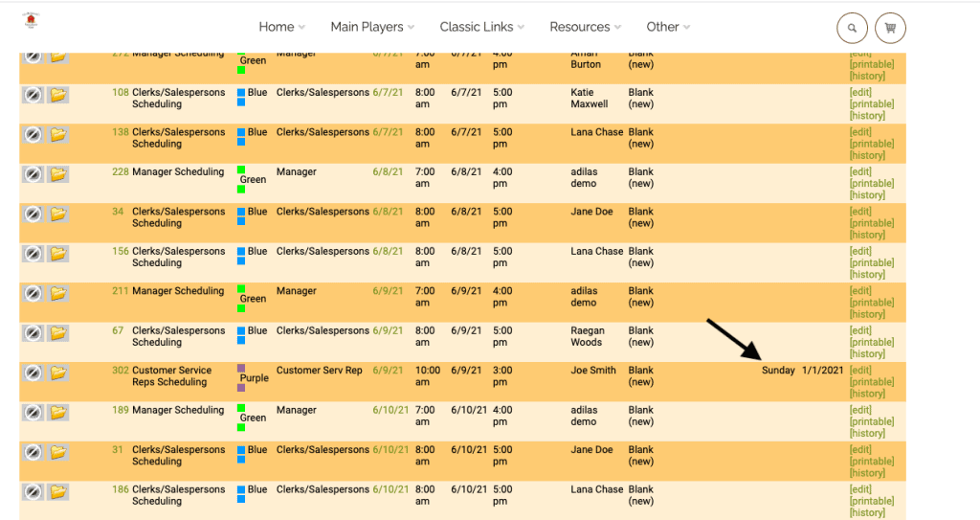Click the circle-slash icon in row 67
980x520 pixels.
coord(33,333)
